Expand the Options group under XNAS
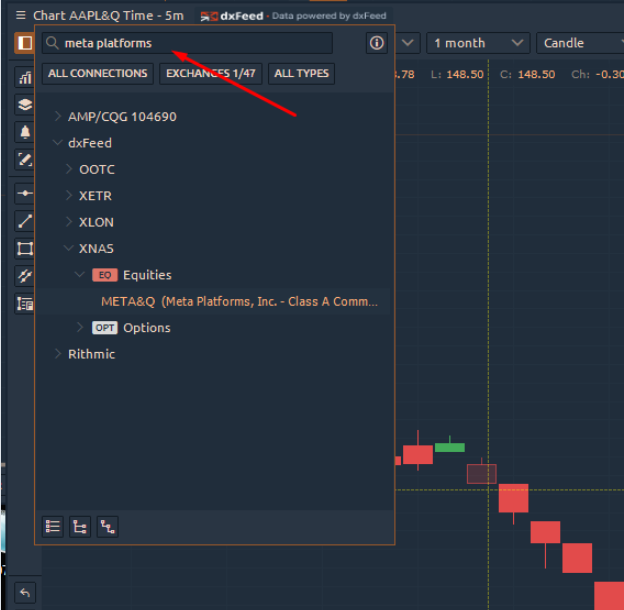 point(80,328)
